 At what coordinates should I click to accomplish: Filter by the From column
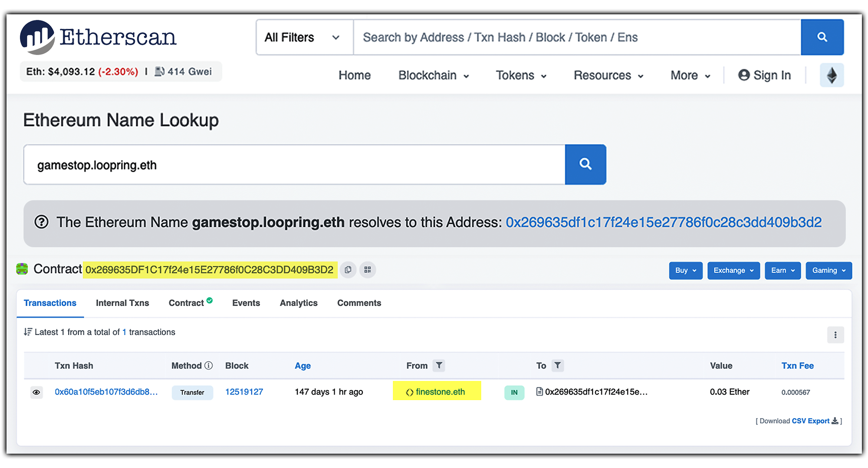pyautogui.click(x=439, y=366)
